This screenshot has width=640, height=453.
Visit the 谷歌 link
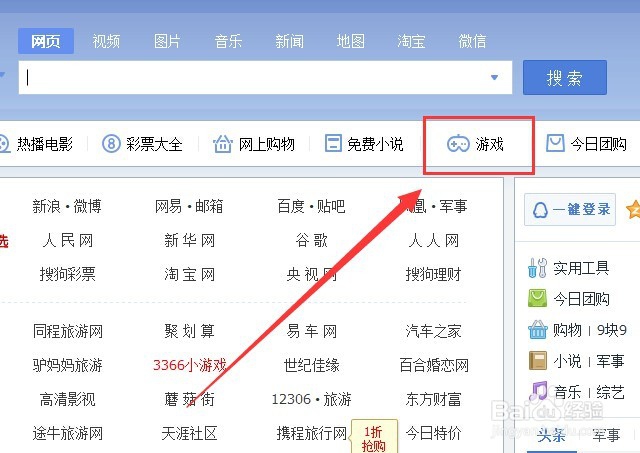tap(311, 240)
